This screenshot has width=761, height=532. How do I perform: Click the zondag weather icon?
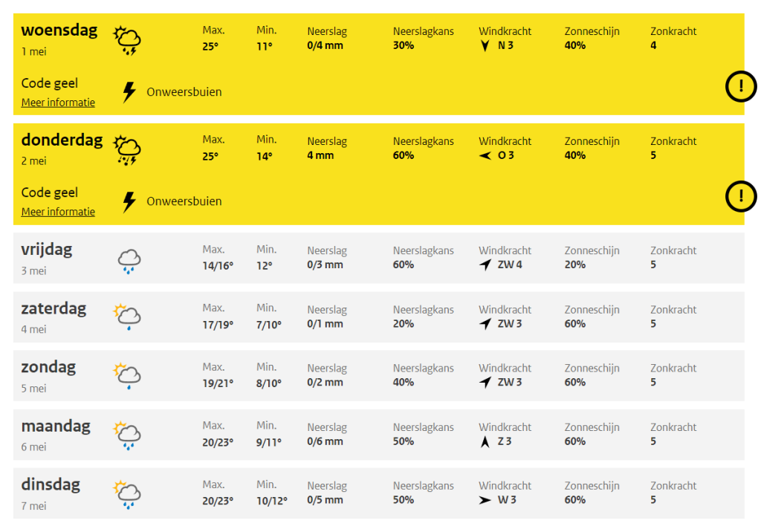click(126, 376)
